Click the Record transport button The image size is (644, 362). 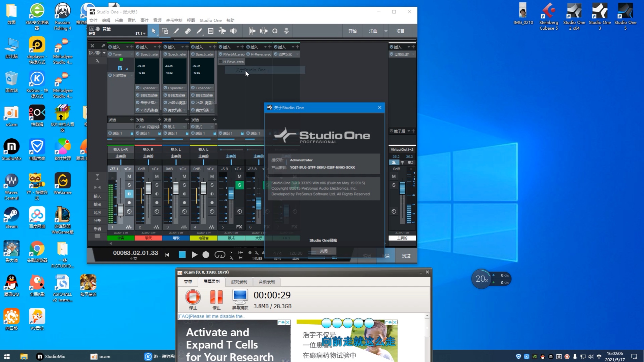[x=206, y=255]
